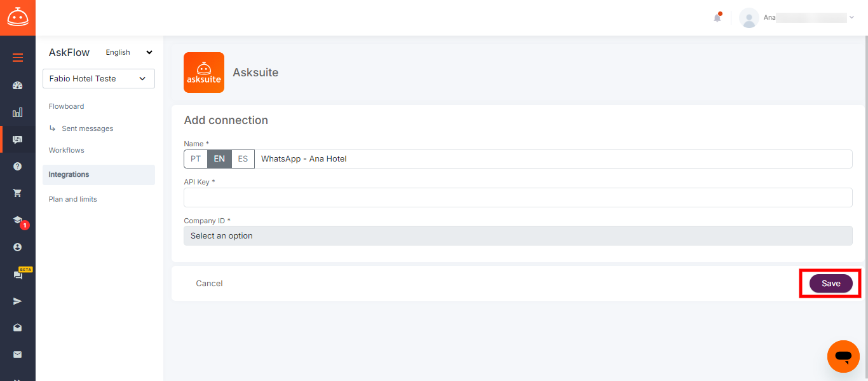The height and width of the screenshot is (381, 868).
Task: Open the English language dropdown
Action: tap(129, 52)
